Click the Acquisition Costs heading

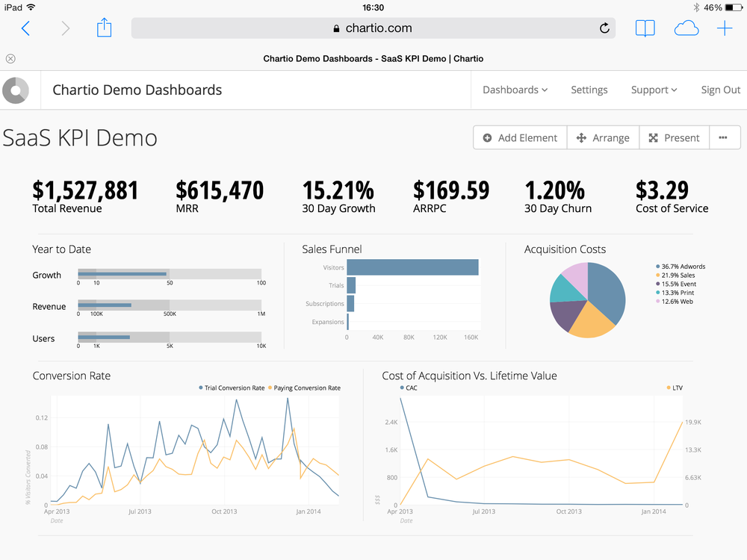point(565,249)
